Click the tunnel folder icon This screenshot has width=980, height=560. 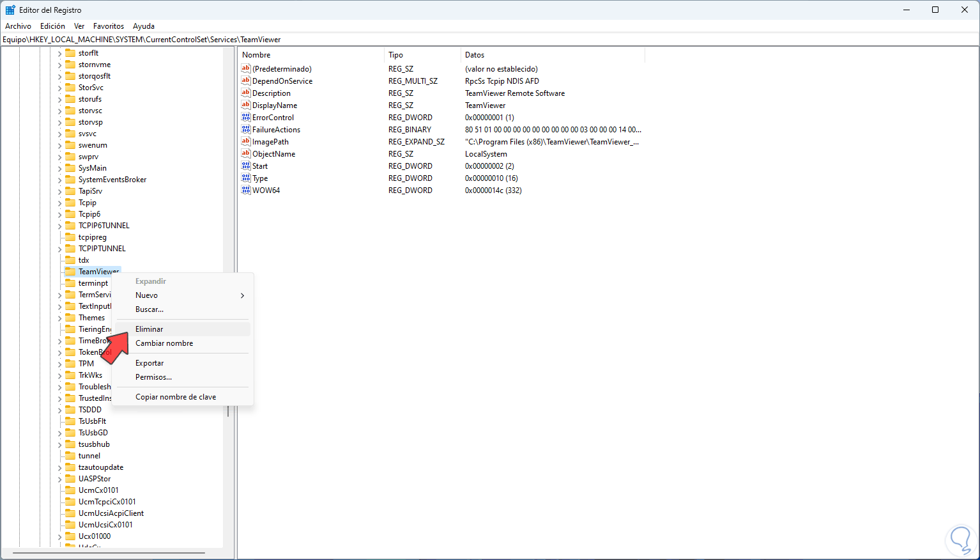coord(70,456)
